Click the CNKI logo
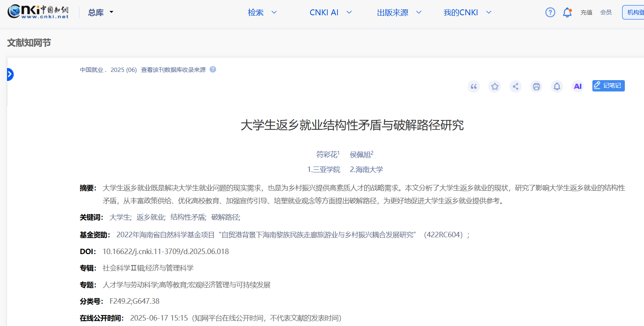 pos(38,12)
